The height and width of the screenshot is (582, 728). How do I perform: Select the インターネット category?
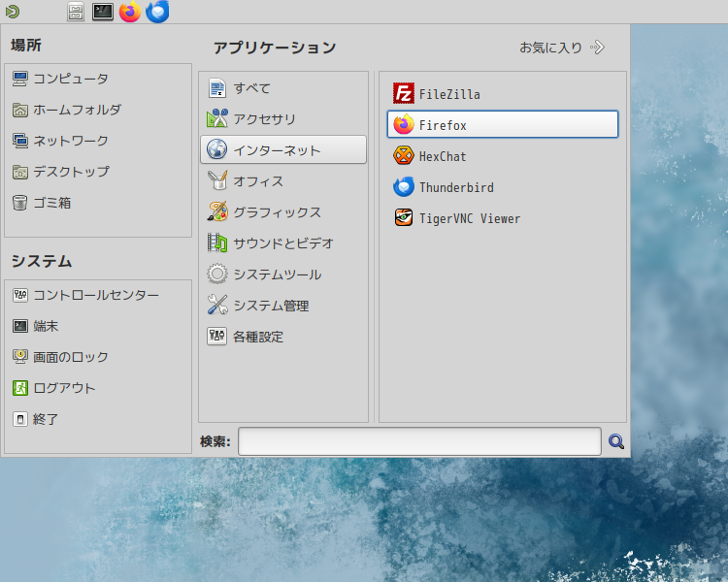pos(283,149)
